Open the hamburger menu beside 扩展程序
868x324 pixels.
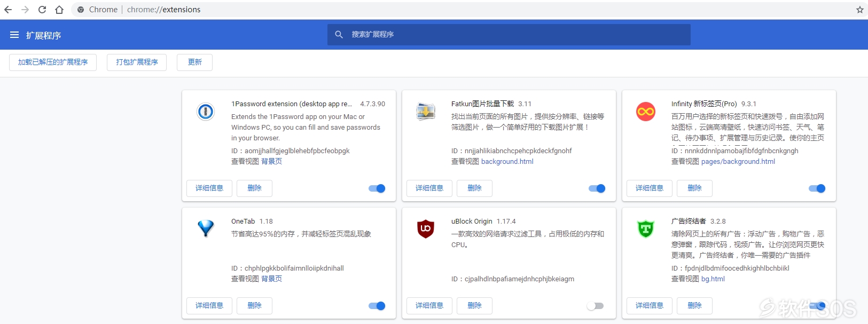[x=14, y=35]
